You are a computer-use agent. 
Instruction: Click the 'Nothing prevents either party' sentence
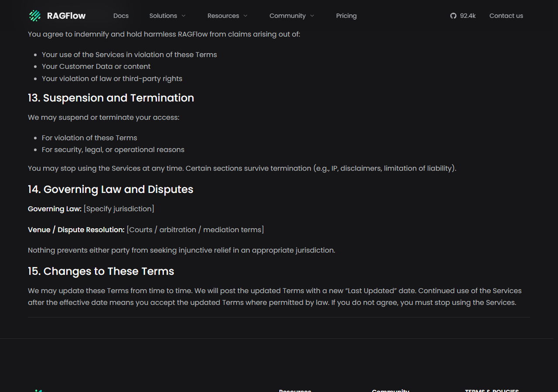point(181,250)
